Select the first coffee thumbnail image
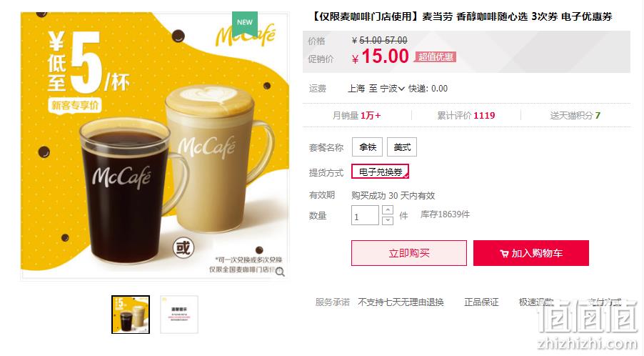This screenshot has width=644, height=356. [x=131, y=315]
